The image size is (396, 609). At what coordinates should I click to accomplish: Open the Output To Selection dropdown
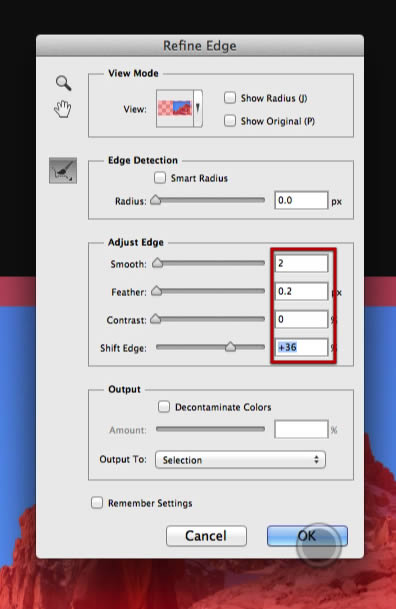tap(240, 460)
